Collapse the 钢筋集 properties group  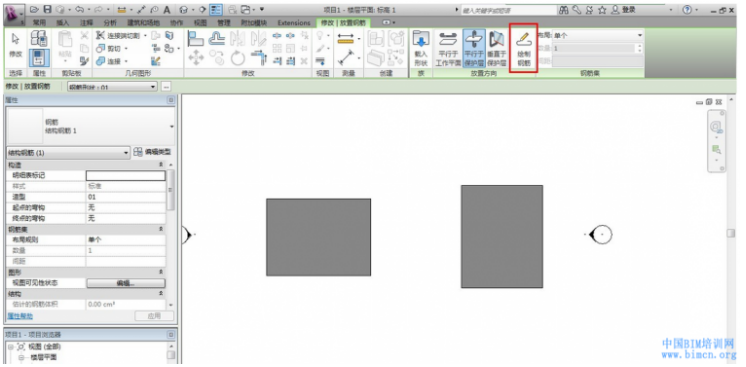(161, 229)
